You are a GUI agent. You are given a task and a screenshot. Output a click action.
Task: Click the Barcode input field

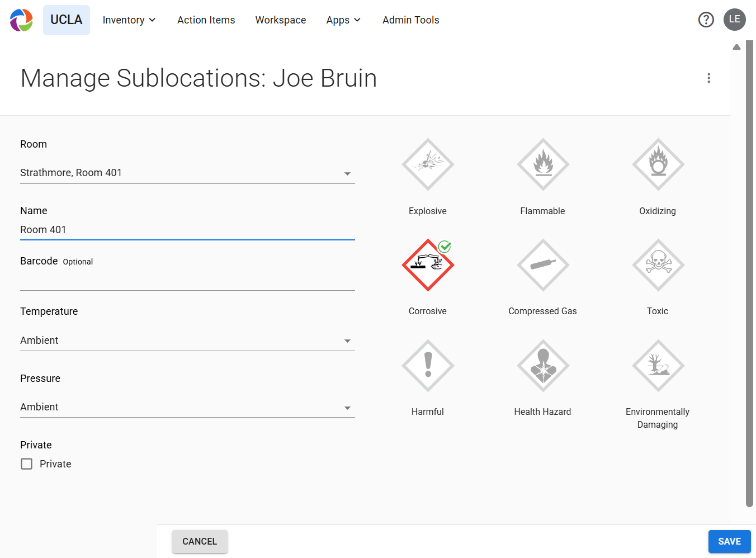coord(187,280)
